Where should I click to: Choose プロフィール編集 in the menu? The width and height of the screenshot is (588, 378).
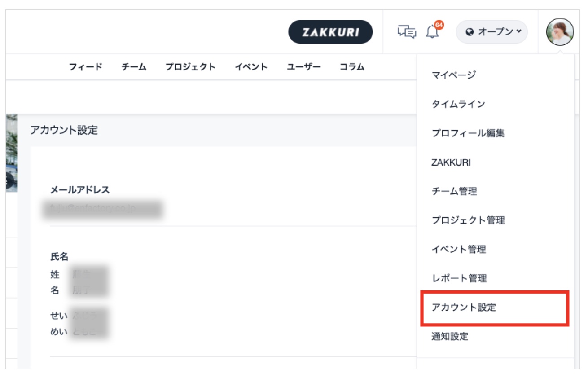coord(468,133)
